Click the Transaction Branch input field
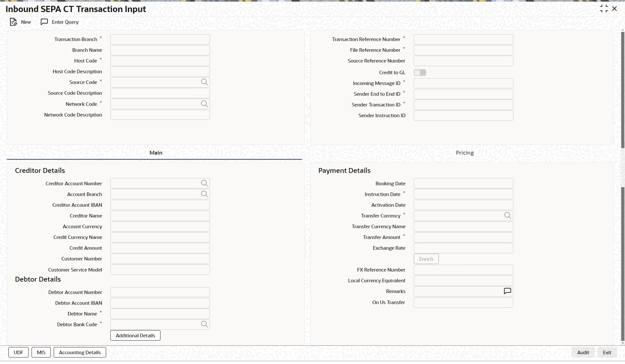The width and height of the screenshot is (625, 364). point(160,39)
